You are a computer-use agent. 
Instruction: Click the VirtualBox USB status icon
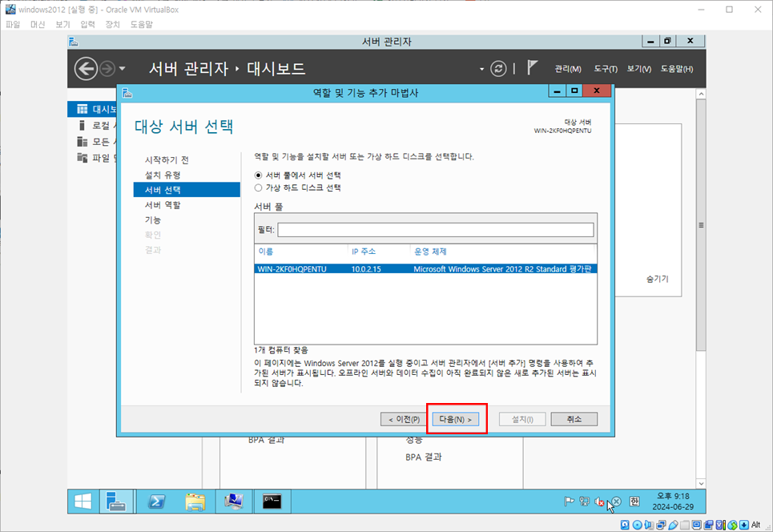pyautogui.click(x=673, y=525)
